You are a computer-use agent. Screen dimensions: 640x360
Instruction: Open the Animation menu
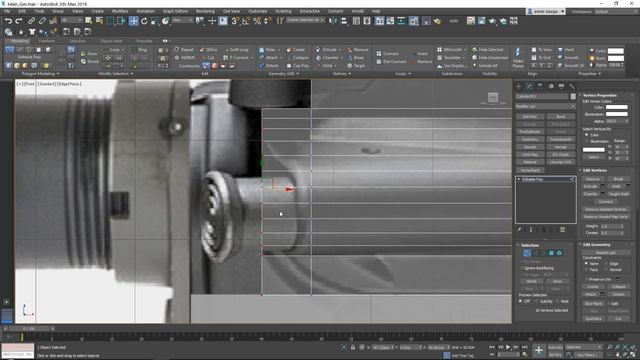pyautogui.click(x=145, y=11)
